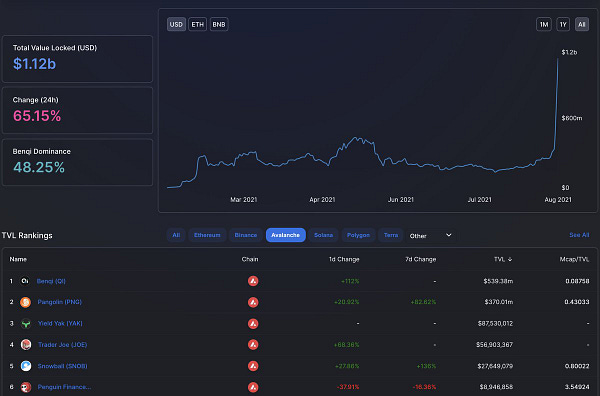Open the Benqi (QI) protocol link
The height and width of the screenshot is (396, 600).
[x=51, y=281]
